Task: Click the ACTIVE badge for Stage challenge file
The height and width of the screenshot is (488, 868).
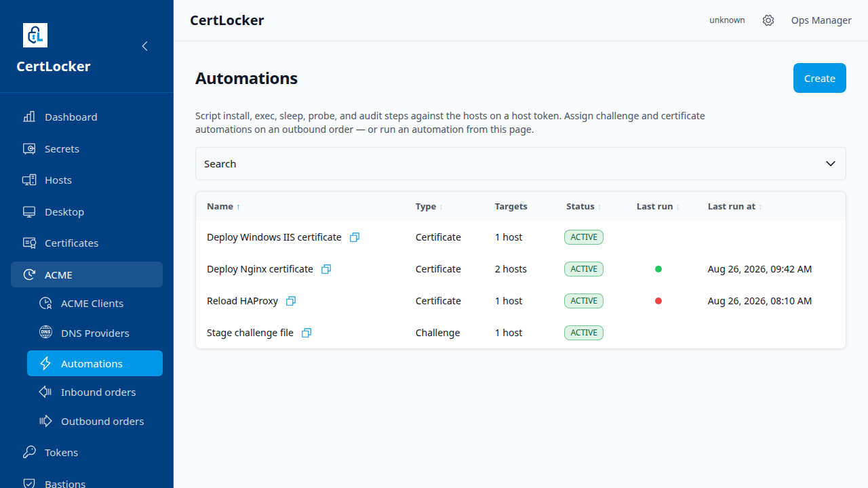Action: (584, 333)
